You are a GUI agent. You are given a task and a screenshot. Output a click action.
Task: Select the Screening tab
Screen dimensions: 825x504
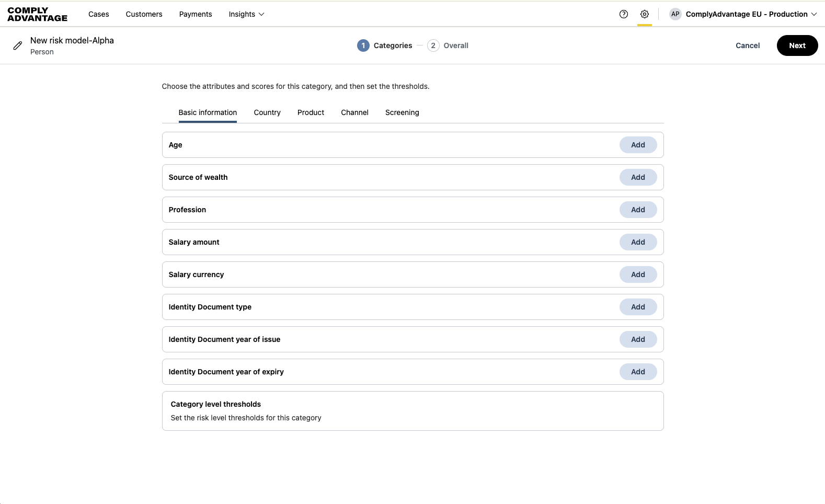point(402,112)
